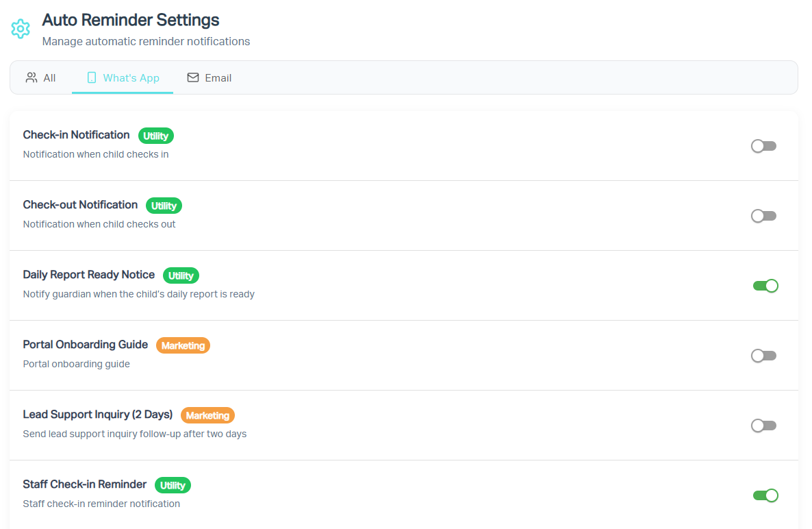The width and height of the screenshot is (812, 529).
Task: Select the people icon on the All tab
Action: [x=31, y=77]
